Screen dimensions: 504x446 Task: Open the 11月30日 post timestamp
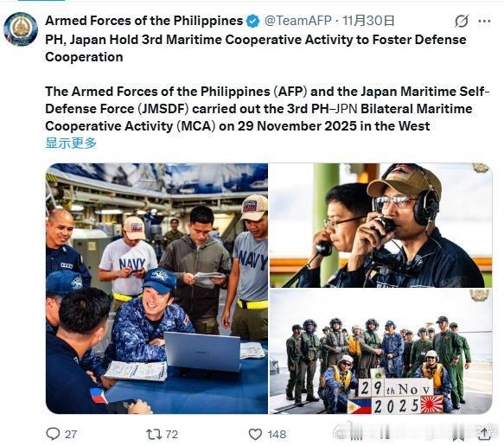368,21
